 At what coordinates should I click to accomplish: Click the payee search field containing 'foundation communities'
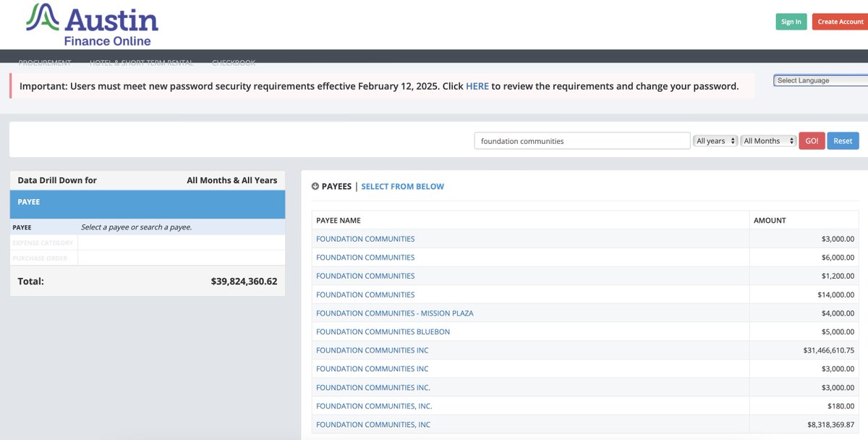[582, 141]
